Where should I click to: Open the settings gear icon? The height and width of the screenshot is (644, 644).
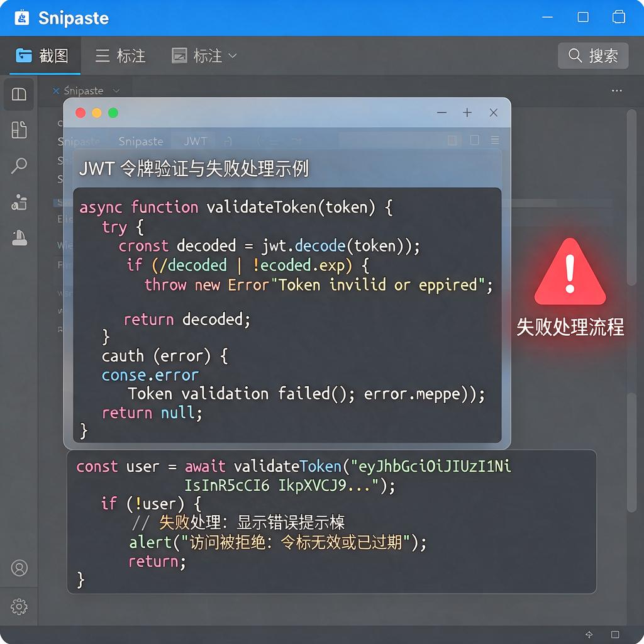point(19,606)
